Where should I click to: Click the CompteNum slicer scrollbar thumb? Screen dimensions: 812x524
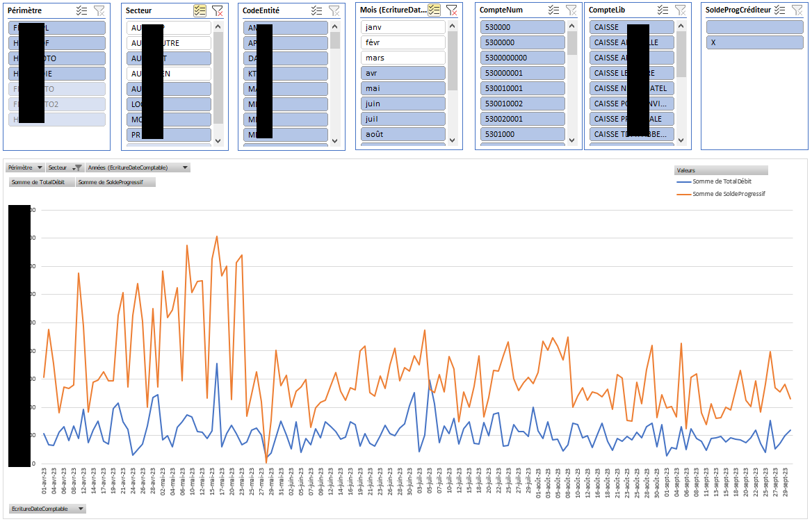point(572,43)
